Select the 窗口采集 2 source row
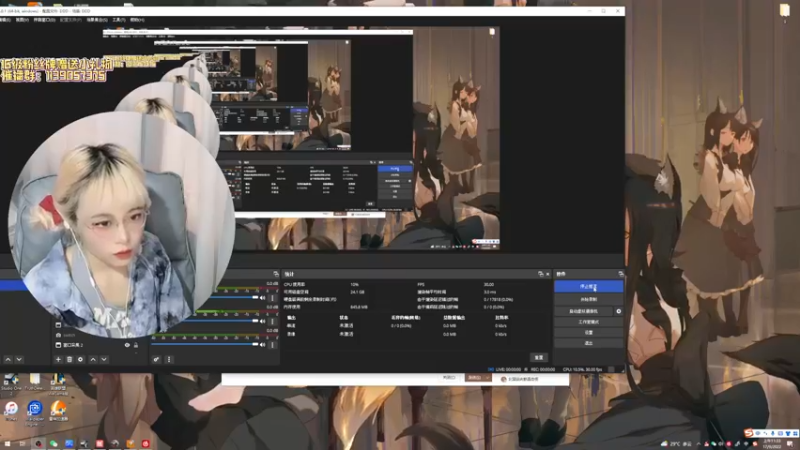Screen dimensions: 800x450 96,345
